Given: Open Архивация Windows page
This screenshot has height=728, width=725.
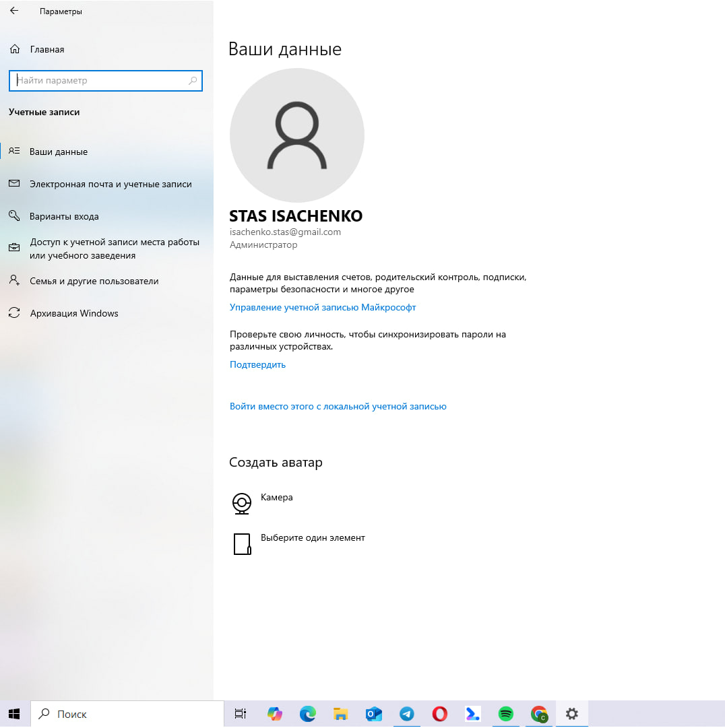Looking at the screenshot, I should tap(107, 313).
